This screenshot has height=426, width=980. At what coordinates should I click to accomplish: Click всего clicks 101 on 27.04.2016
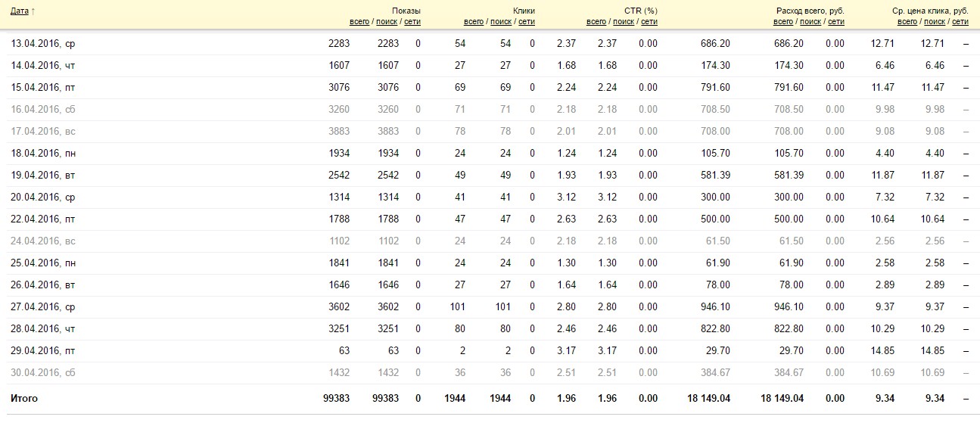457,307
